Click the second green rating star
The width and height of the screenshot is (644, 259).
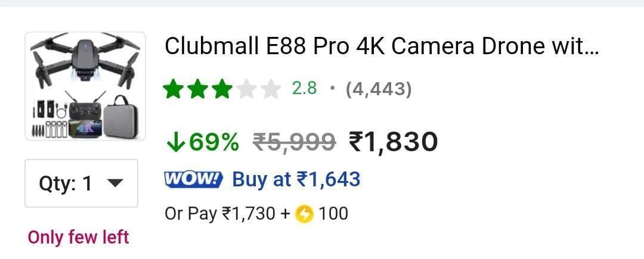tap(197, 89)
